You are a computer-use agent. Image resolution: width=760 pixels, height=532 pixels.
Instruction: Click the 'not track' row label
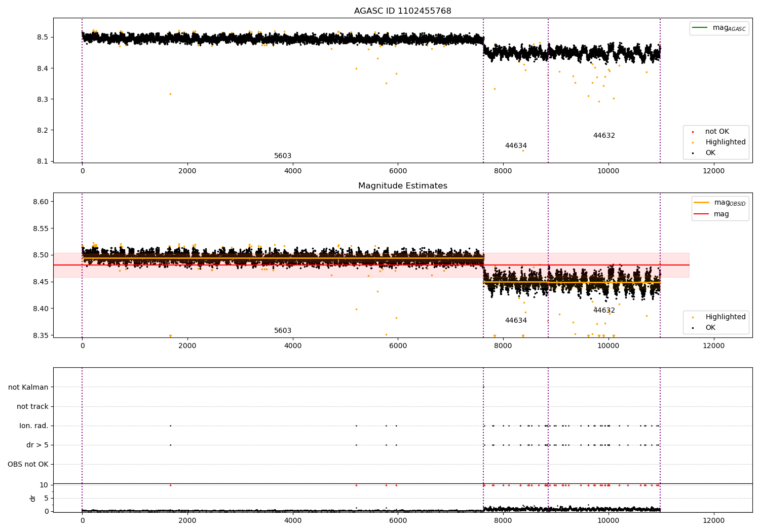coord(32,407)
